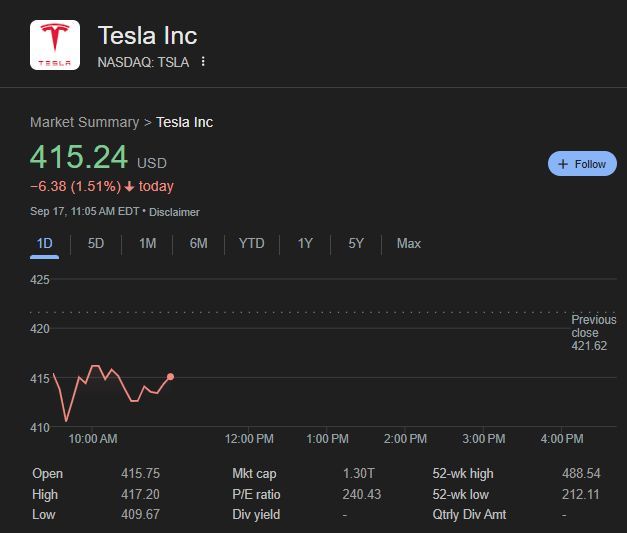Select the YTD chart tab
The width and height of the screenshot is (627, 533).
click(x=251, y=243)
